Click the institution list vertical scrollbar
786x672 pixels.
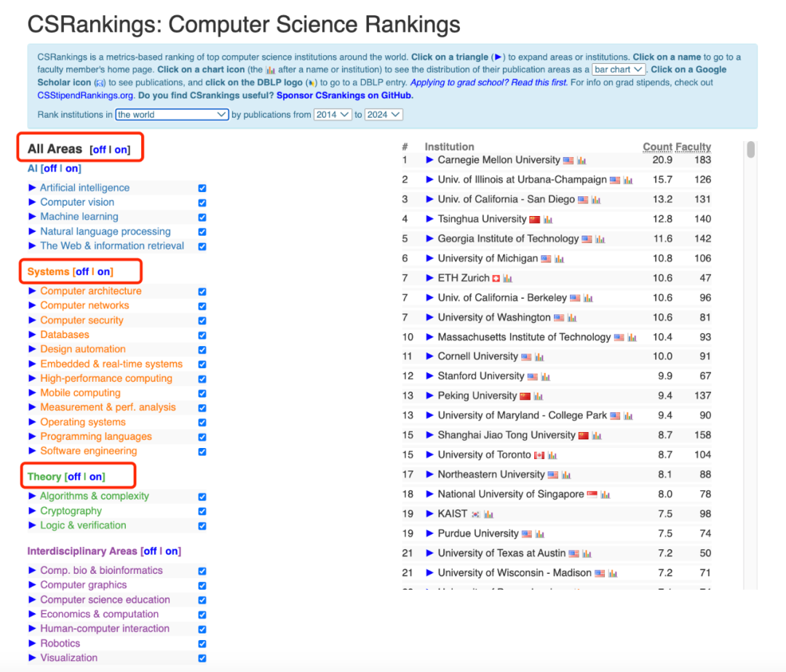tap(750, 150)
